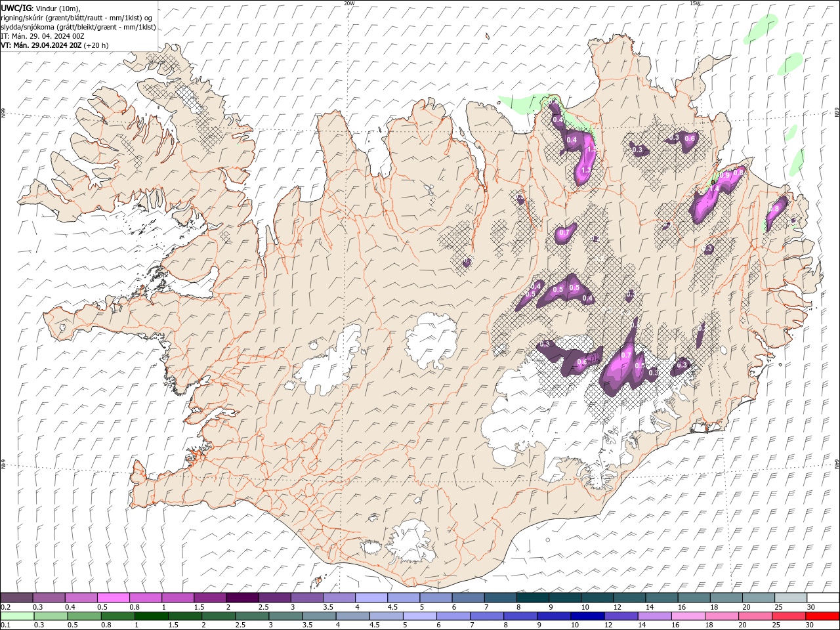
Task: Select the valid time line 'VT: Mán. 29.04.2024 20Z'
Action: click(41, 45)
